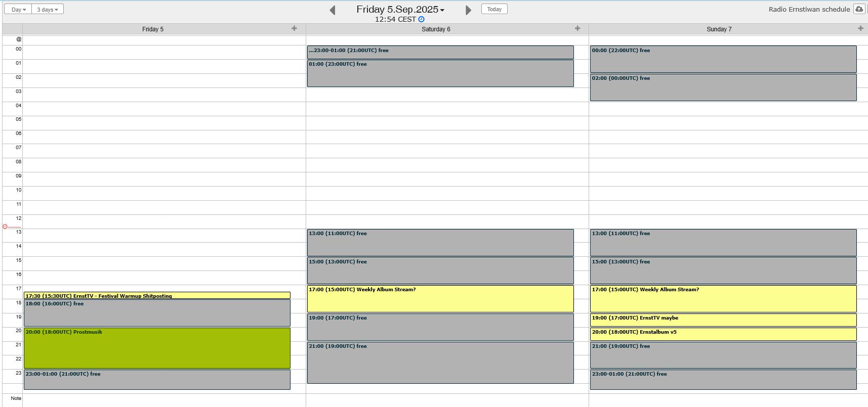Screen dimensions: 868x407
Task: Open Sunday 23:00-01:00 free slot
Action: pos(723,380)
